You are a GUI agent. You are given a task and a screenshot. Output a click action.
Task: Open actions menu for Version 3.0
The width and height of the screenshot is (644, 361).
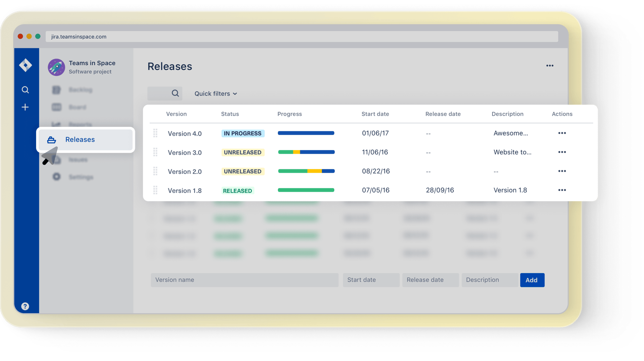click(x=562, y=152)
